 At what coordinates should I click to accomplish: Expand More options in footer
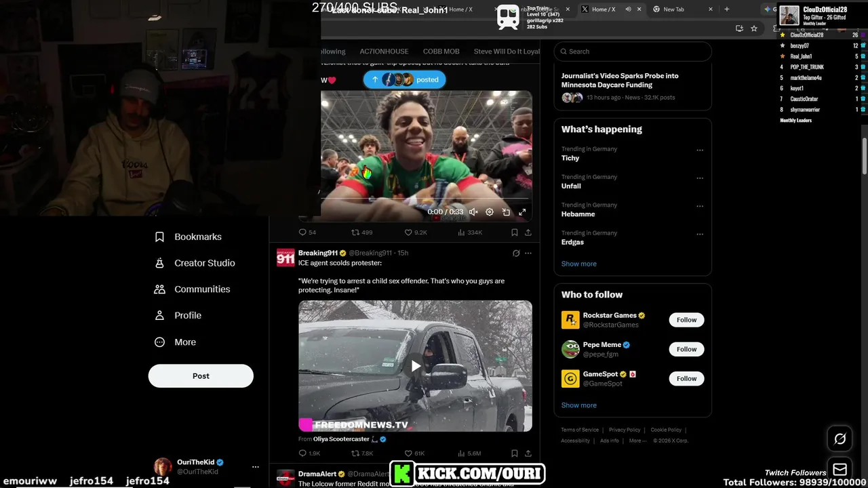point(636,441)
